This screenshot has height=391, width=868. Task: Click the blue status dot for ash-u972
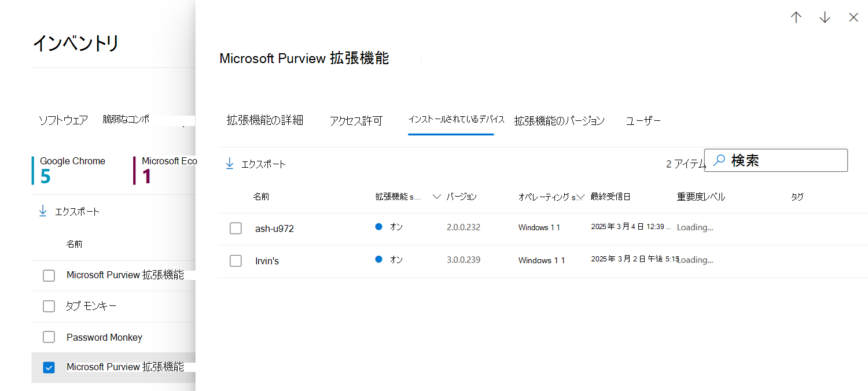[379, 227]
